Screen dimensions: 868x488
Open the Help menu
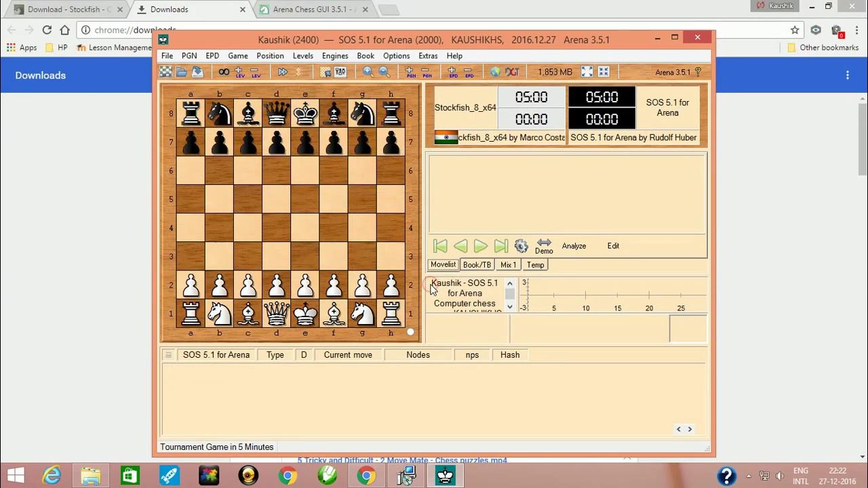pyautogui.click(x=454, y=56)
